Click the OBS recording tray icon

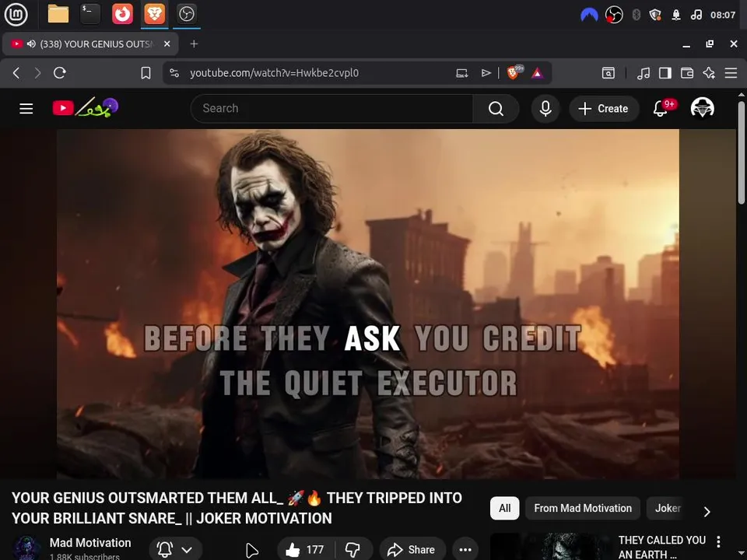click(614, 15)
